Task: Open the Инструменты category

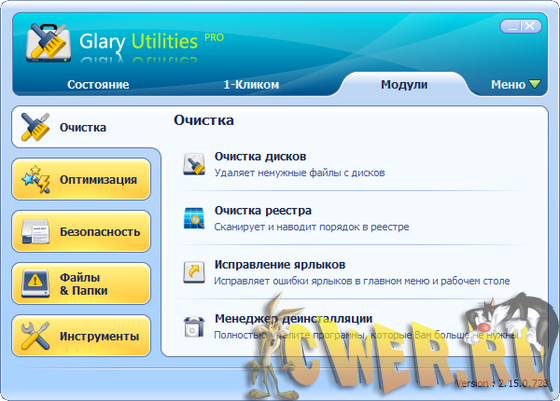Action: click(x=81, y=336)
